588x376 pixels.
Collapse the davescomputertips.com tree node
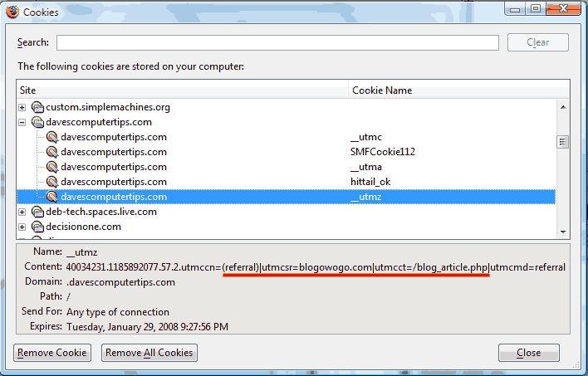click(x=22, y=123)
